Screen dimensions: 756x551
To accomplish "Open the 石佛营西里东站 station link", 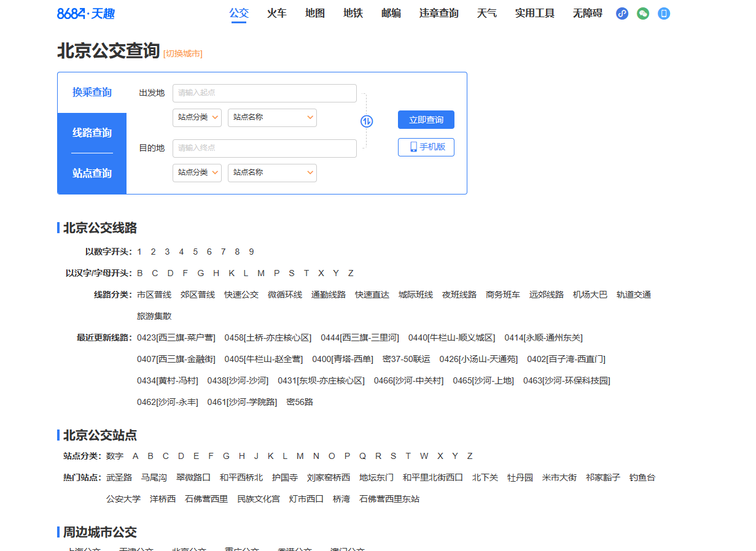I will coord(389,499).
